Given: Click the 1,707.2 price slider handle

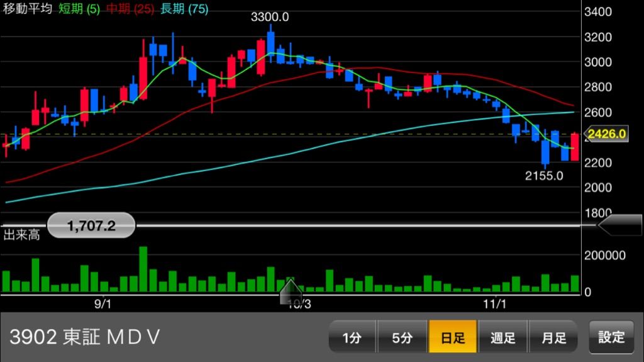Looking at the screenshot, I should click(91, 225).
